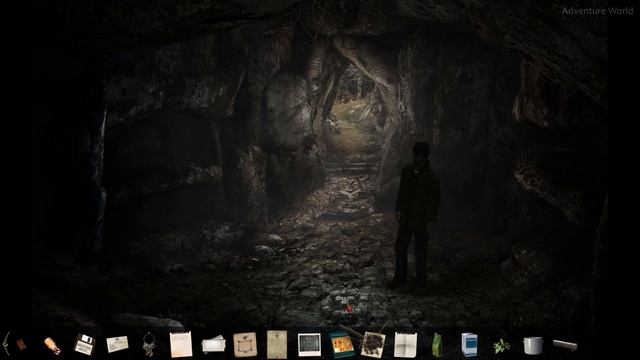640x360 pixels.
Task: Select the stack of white envelopes
Action: (213, 345)
